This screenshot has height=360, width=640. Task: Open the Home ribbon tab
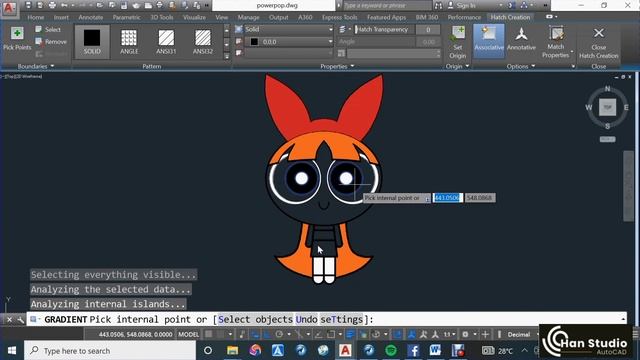(36, 17)
